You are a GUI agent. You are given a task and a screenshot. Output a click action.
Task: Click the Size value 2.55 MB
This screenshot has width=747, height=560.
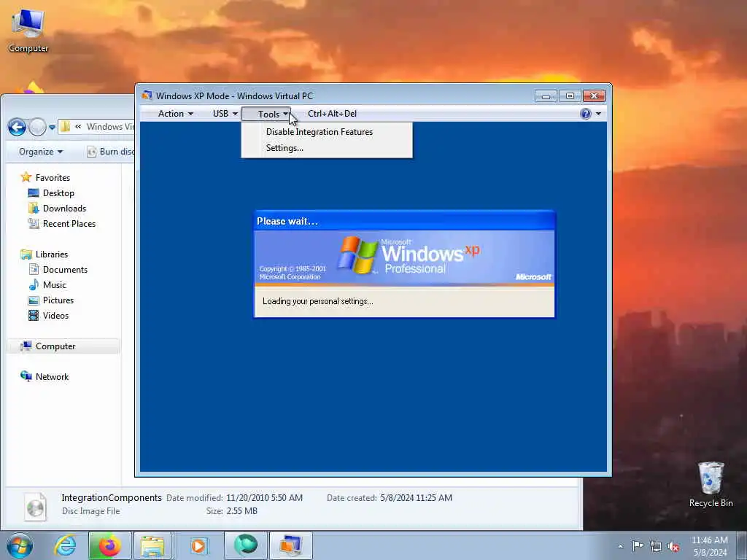[242, 511]
